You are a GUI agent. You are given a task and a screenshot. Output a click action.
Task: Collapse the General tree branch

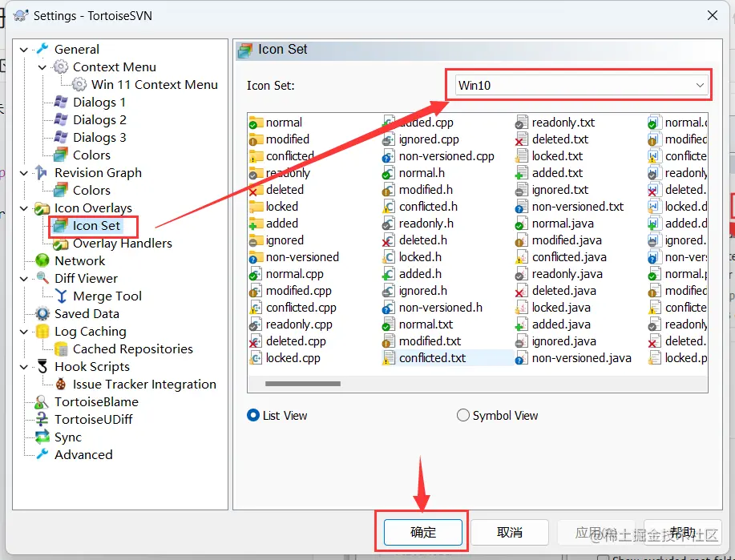22,49
